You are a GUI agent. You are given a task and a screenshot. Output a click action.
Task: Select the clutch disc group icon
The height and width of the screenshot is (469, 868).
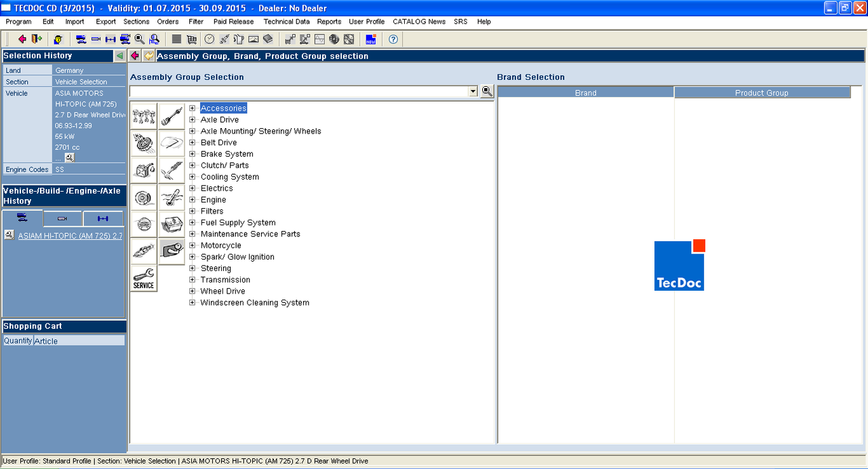pyautogui.click(x=144, y=143)
